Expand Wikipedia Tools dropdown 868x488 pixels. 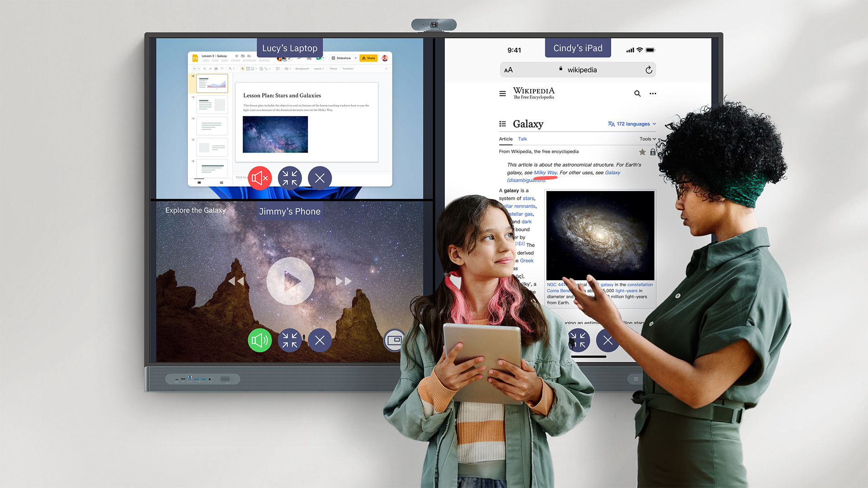pos(647,138)
